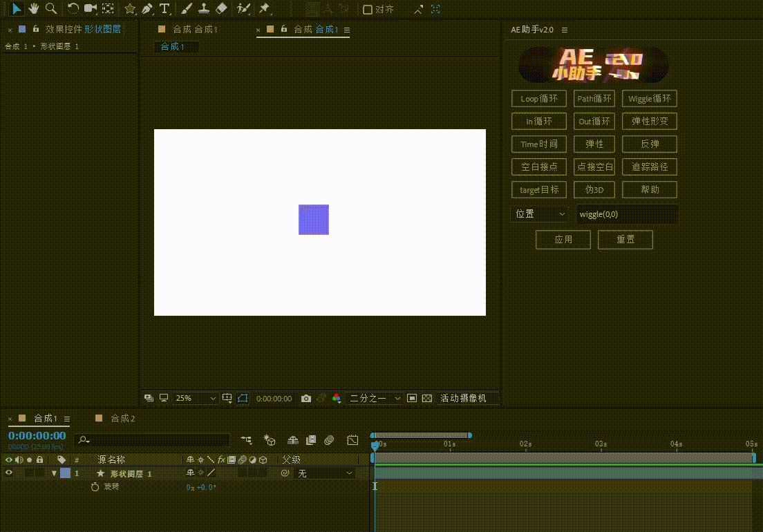Toggle the shy switch of 形状图层 1
Image resolution: width=763 pixels, height=532 pixels.
(x=190, y=473)
